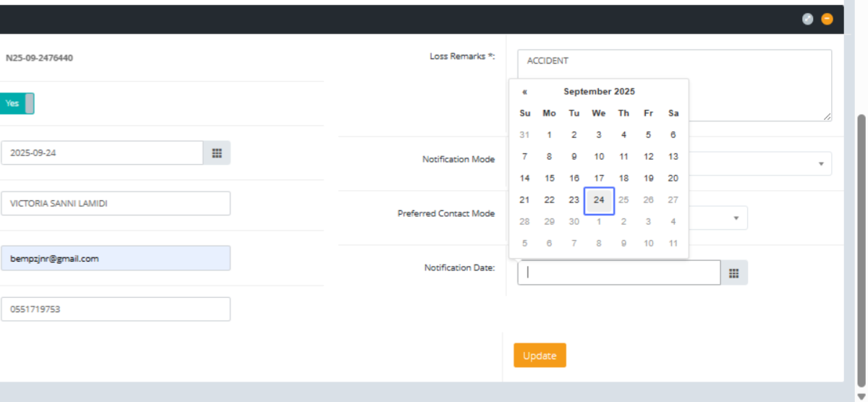Image resolution: width=868 pixels, height=402 pixels.
Task: Open calendar icon beside 2025-09-24 date field
Action: click(x=216, y=153)
